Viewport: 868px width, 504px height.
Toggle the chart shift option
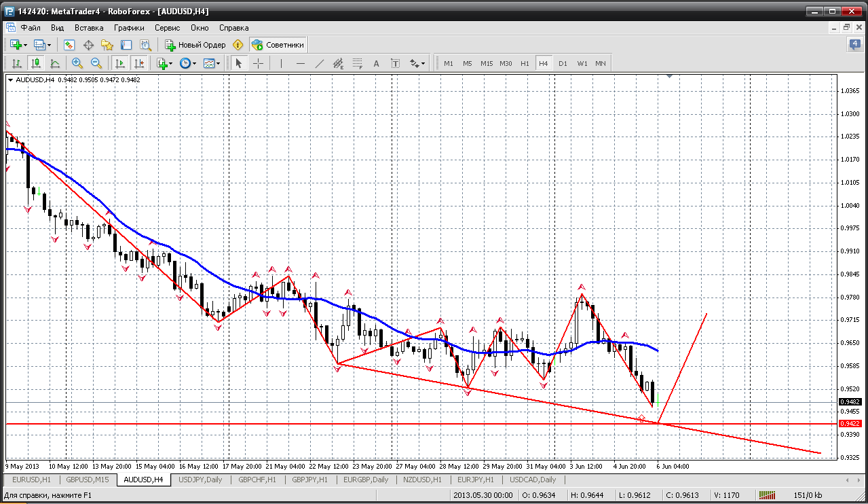pos(139,63)
